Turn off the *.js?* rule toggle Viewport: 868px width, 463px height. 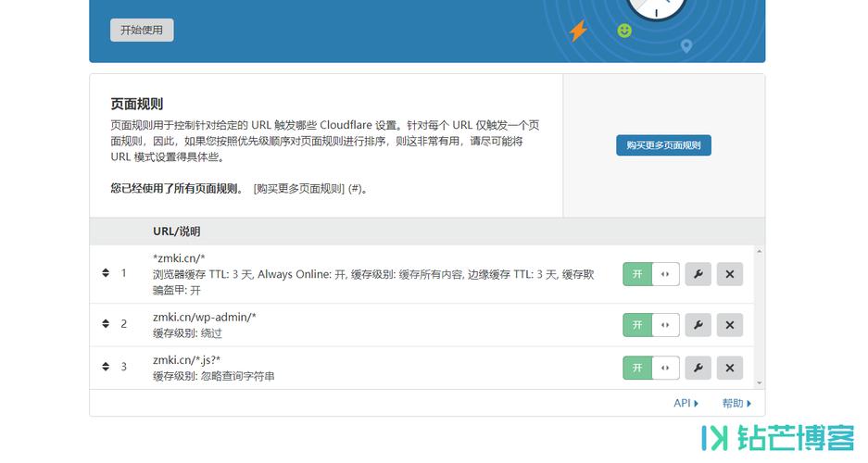(x=651, y=368)
